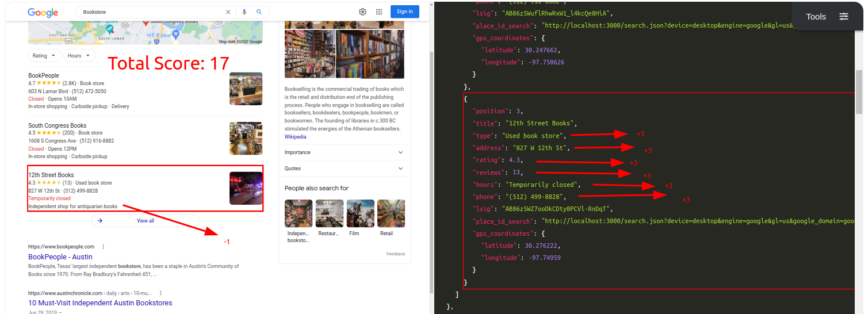This screenshot has width=868, height=314.
Task: Click the magnifier search icon
Action: [259, 12]
